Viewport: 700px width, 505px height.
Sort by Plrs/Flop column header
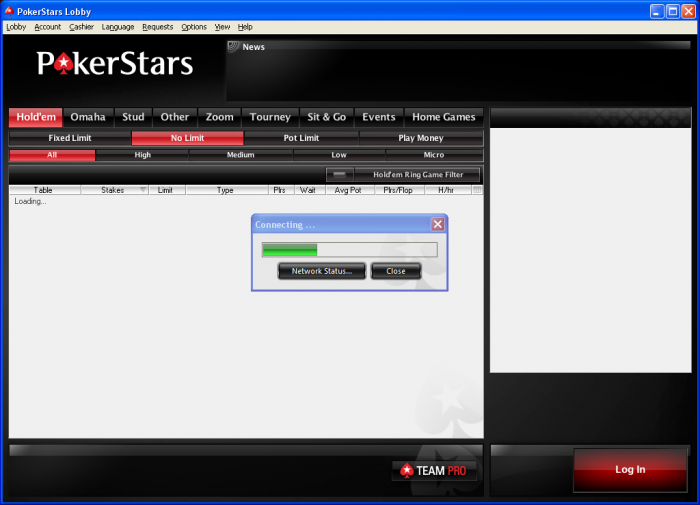(x=400, y=190)
